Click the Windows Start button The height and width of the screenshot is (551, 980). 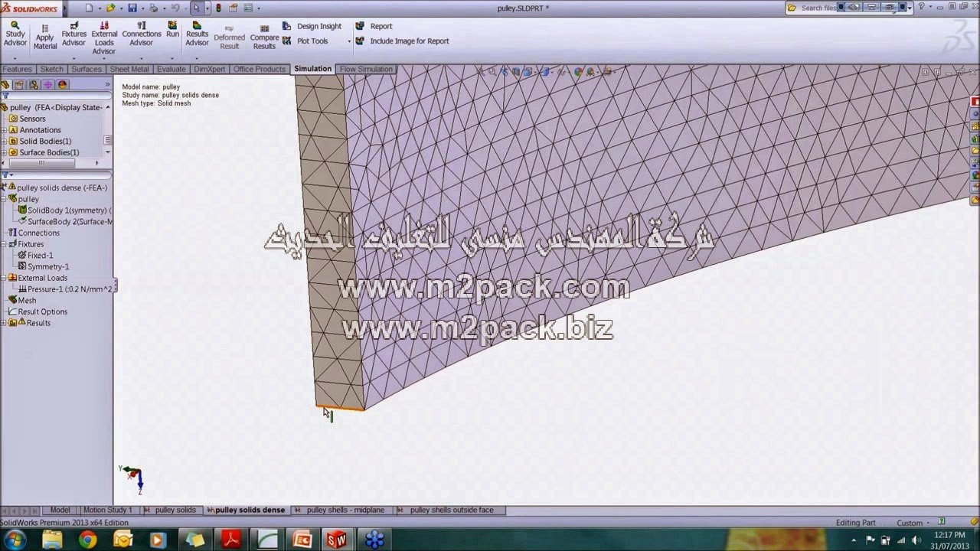(x=15, y=540)
